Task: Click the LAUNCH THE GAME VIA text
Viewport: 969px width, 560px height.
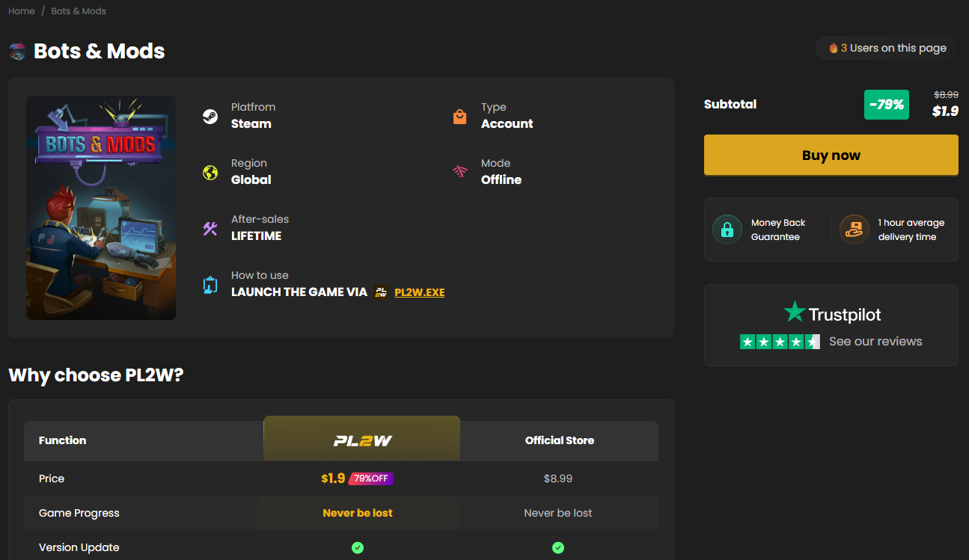Action: pyautogui.click(x=299, y=292)
